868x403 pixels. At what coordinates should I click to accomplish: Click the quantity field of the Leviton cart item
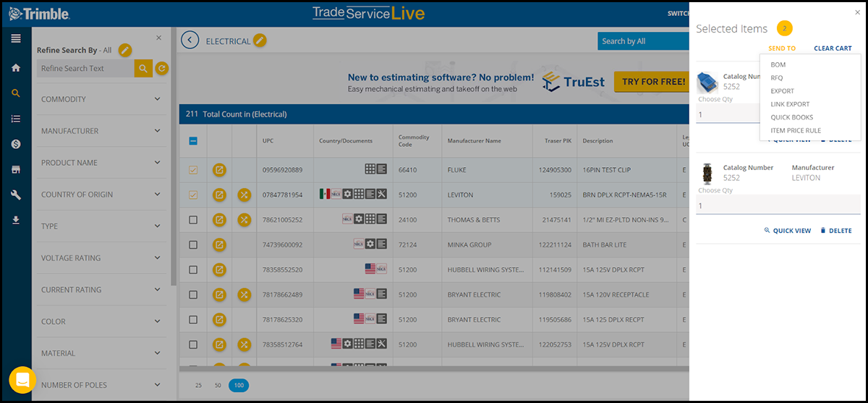point(778,206)
